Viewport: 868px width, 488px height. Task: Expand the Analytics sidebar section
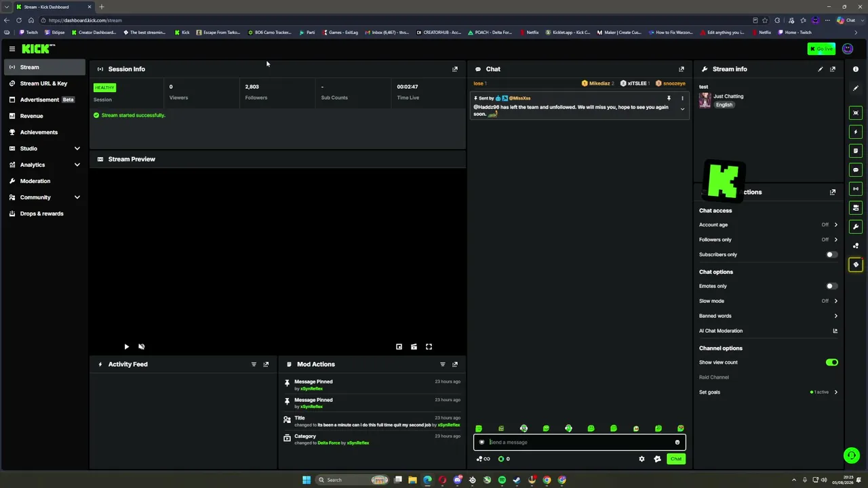pos(44,165)
